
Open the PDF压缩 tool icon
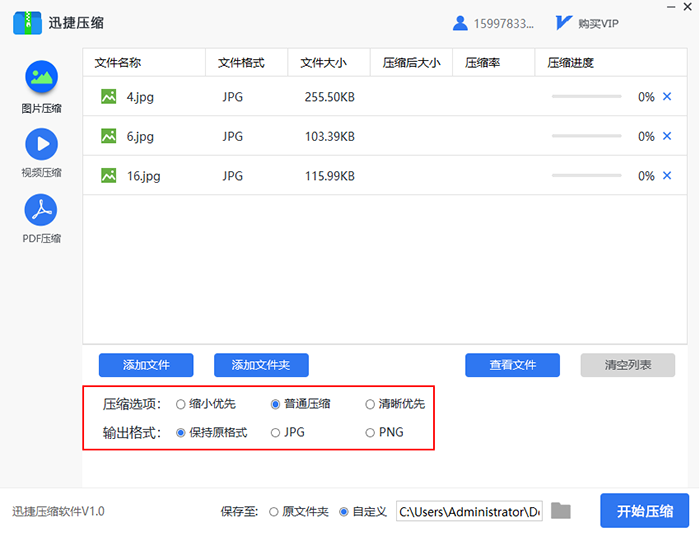(41, 210)
